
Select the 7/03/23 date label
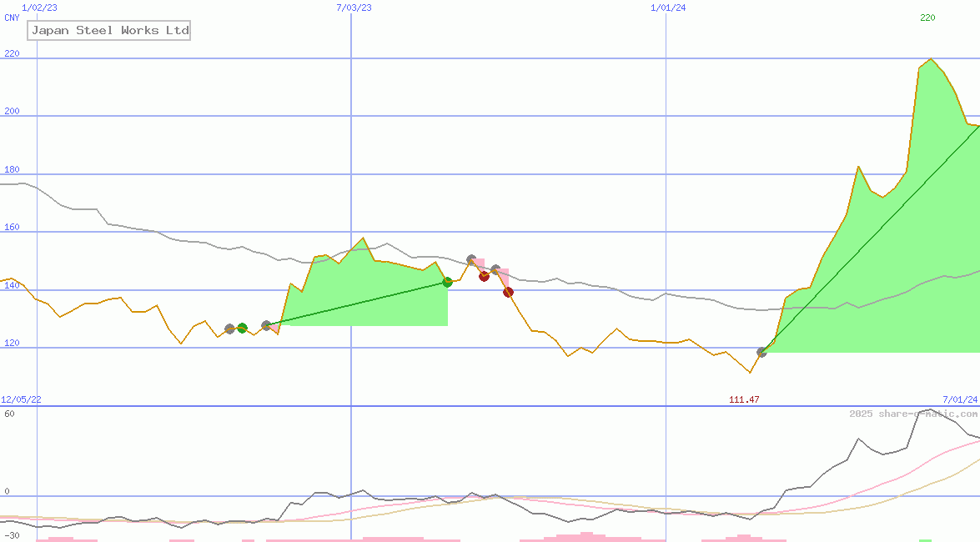pyautogui.click(x=354, y=8)
